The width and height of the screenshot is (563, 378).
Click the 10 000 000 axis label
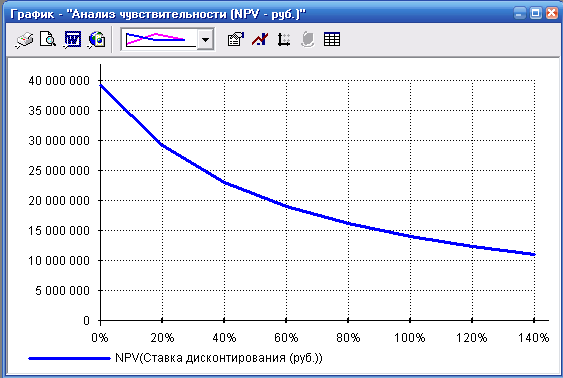[59, 260]
